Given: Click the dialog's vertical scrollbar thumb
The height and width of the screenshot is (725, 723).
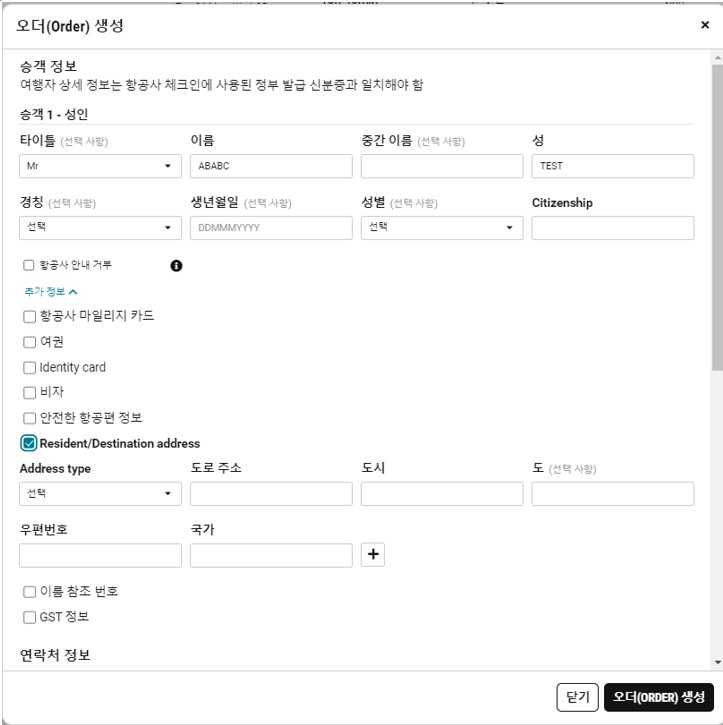Looking at the screenshot, I should tap(717, 217).
